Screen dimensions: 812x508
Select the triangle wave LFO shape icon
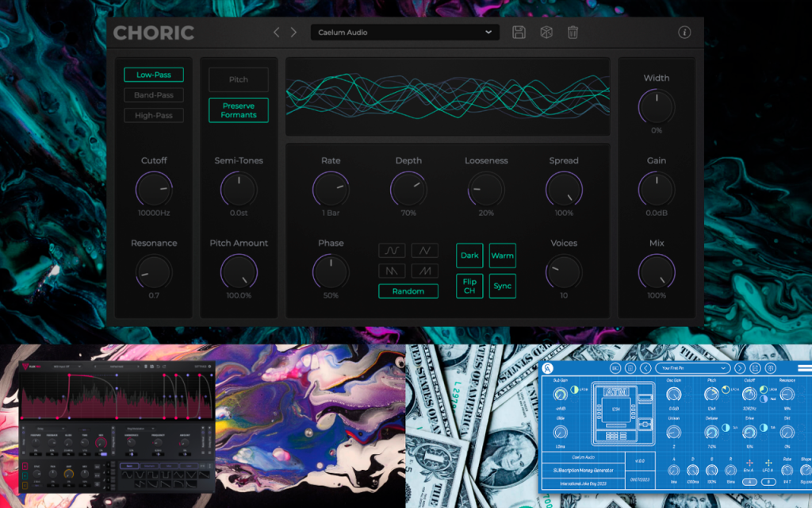tap(425, 250)
